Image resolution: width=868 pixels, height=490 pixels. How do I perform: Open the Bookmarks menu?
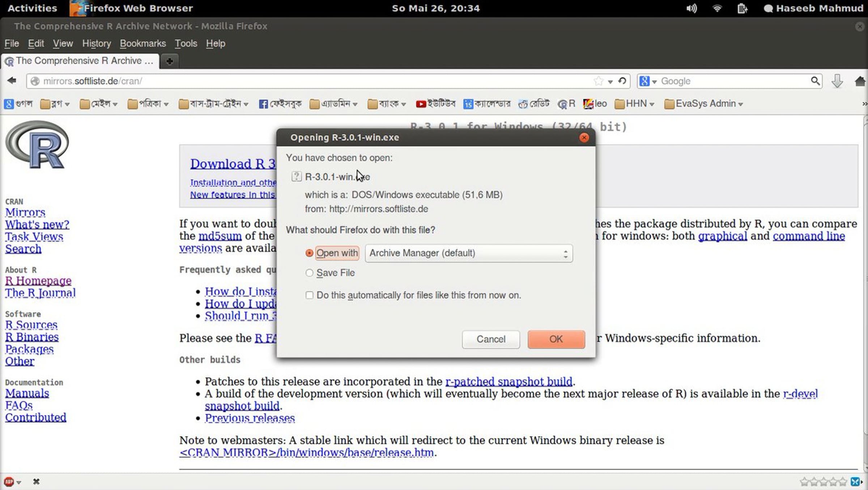tap(143, 43)
